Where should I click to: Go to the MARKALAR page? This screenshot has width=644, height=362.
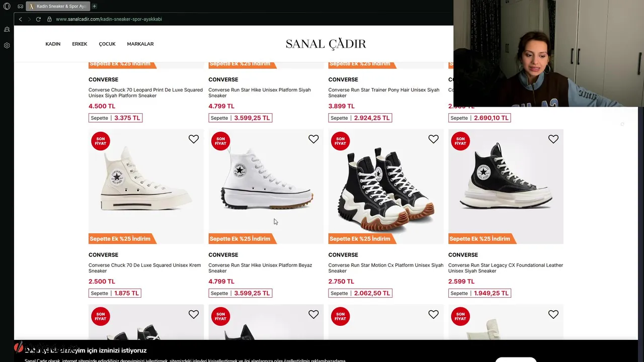140,44
